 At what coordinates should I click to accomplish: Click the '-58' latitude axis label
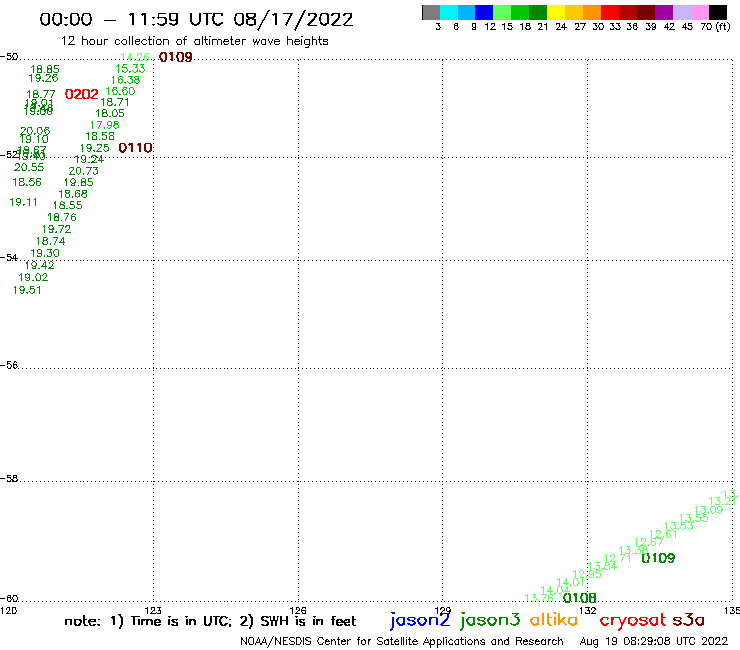9,479
